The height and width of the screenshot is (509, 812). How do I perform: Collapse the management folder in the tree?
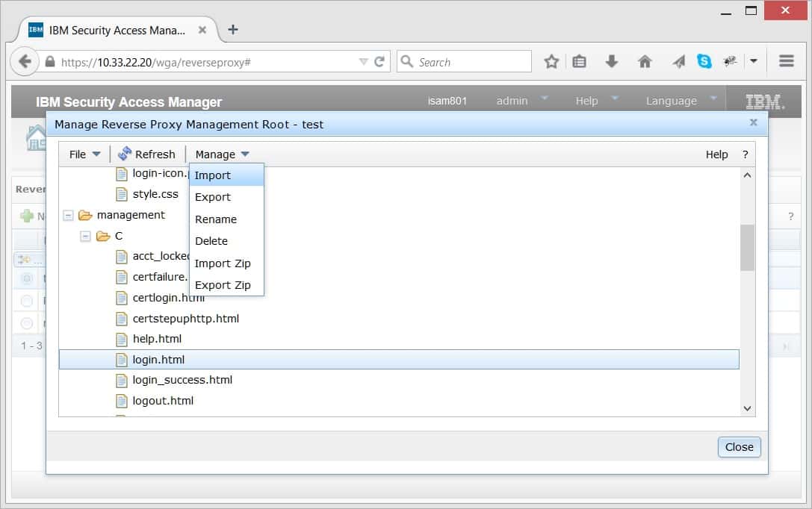[68, 215]
